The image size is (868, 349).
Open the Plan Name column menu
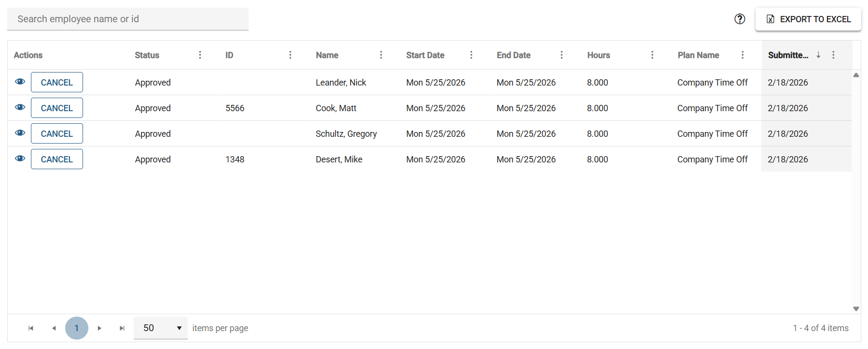pos(742,55)
